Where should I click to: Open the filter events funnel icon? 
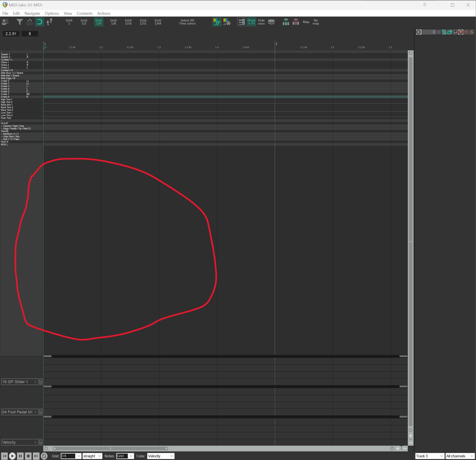click(x=20, y=22)
